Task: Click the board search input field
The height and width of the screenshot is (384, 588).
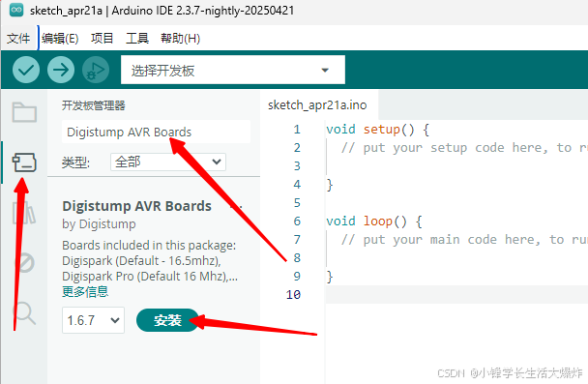Action: tap(156, 132)
